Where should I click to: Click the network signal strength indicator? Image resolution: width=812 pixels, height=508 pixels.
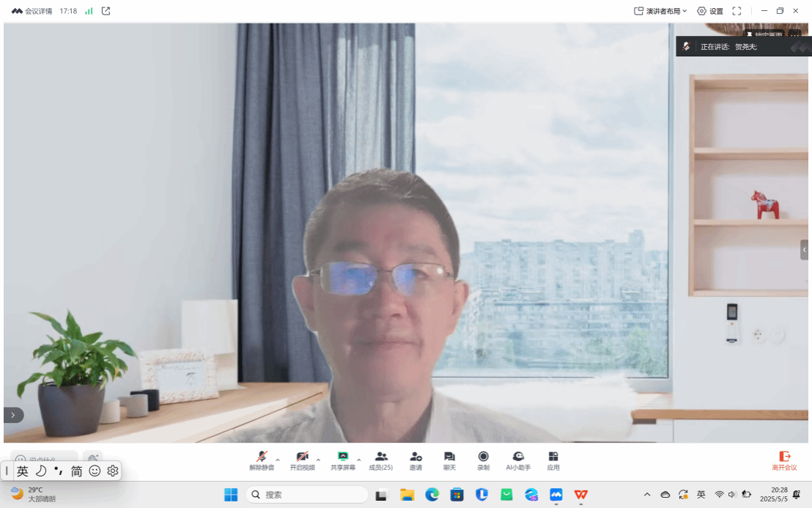click(x=89, y=11)
